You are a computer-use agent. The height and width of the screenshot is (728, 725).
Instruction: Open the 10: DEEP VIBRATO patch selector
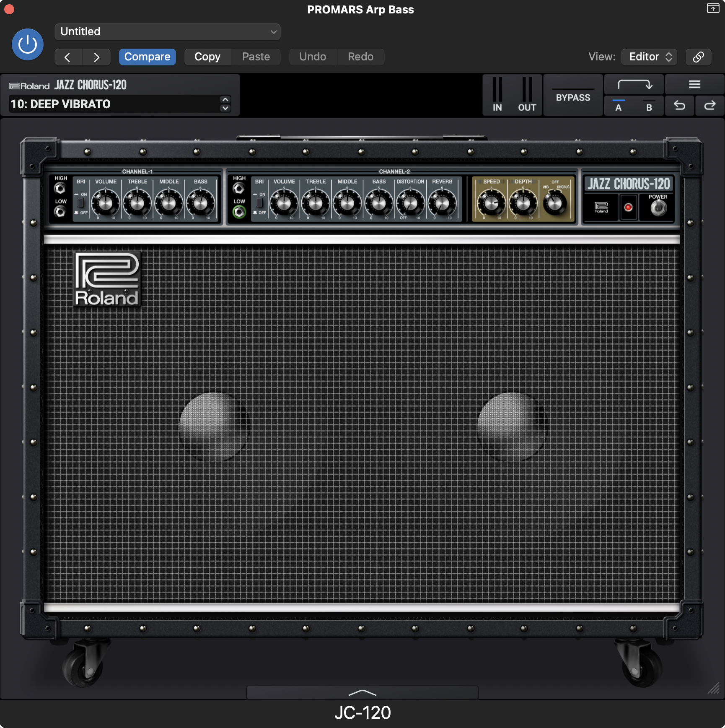click(x=114, y=104)
